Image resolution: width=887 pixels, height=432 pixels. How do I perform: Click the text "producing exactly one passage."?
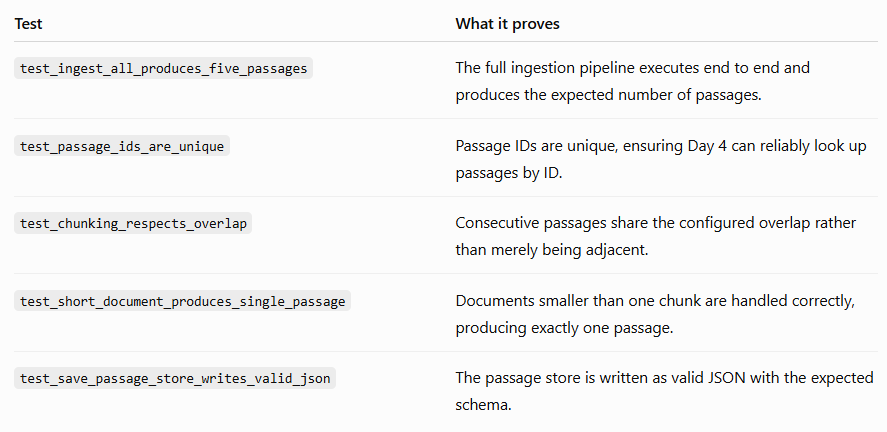564,328
